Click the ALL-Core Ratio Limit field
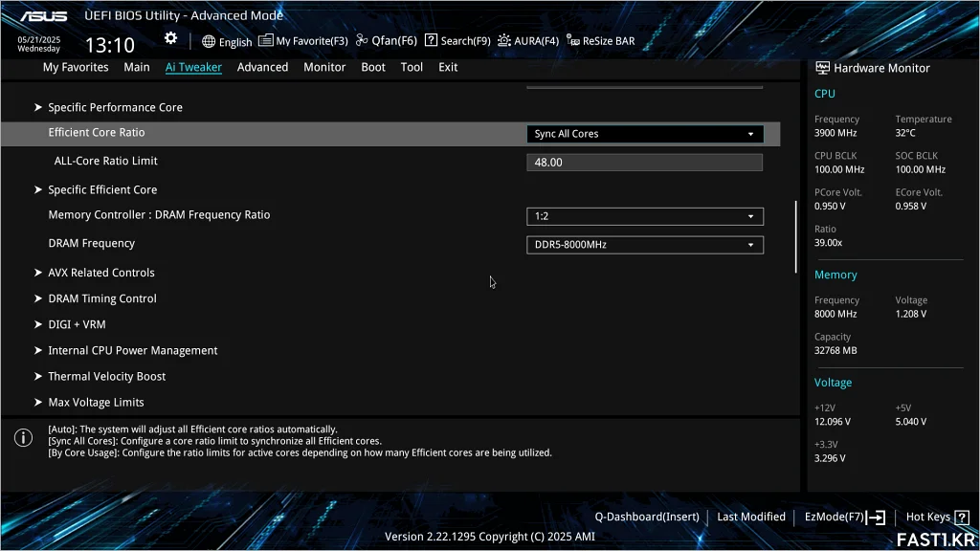 point(644,163)
